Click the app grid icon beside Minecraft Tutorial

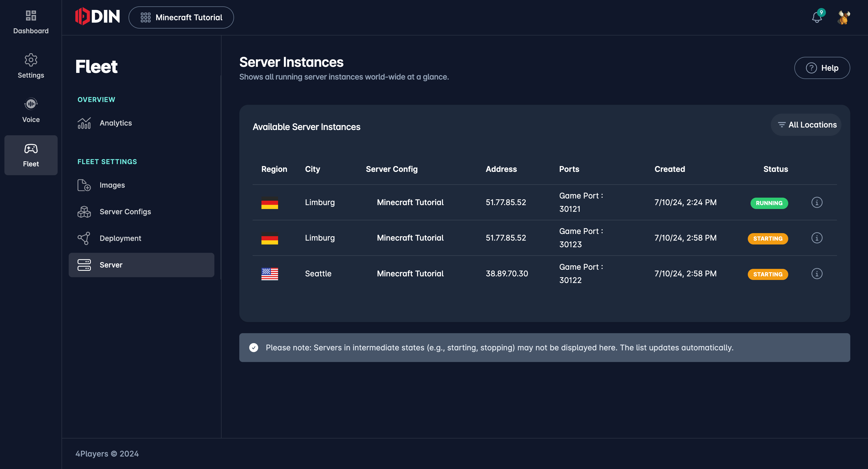point(146,17)
